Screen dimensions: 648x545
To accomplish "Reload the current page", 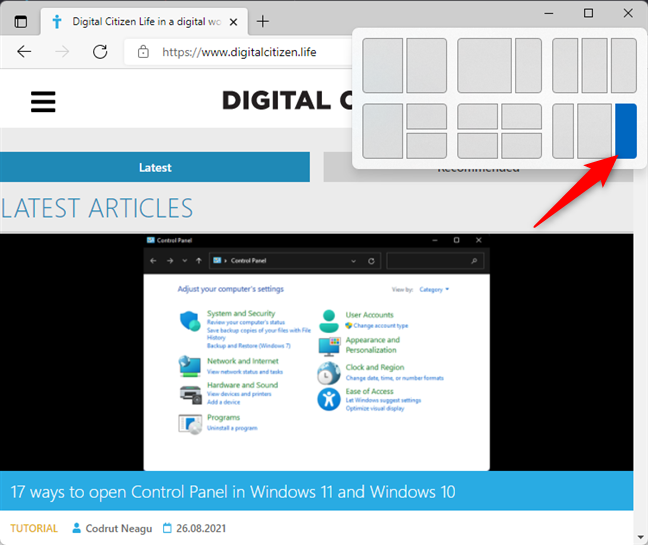I will coord(100,52).
